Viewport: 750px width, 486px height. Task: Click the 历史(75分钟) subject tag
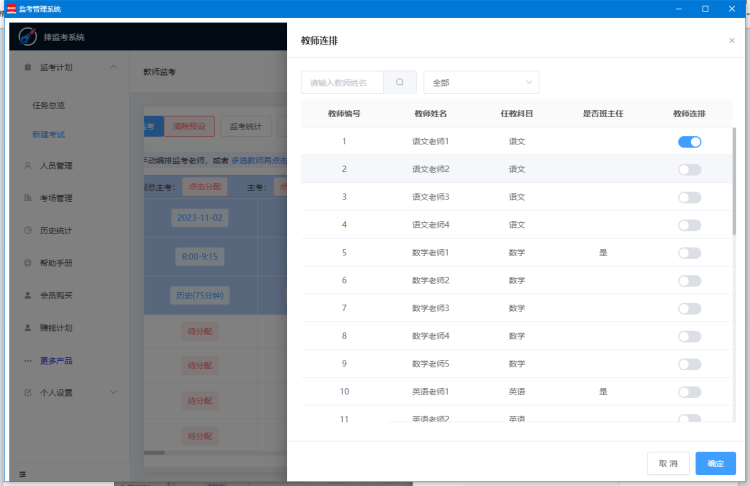200,295
